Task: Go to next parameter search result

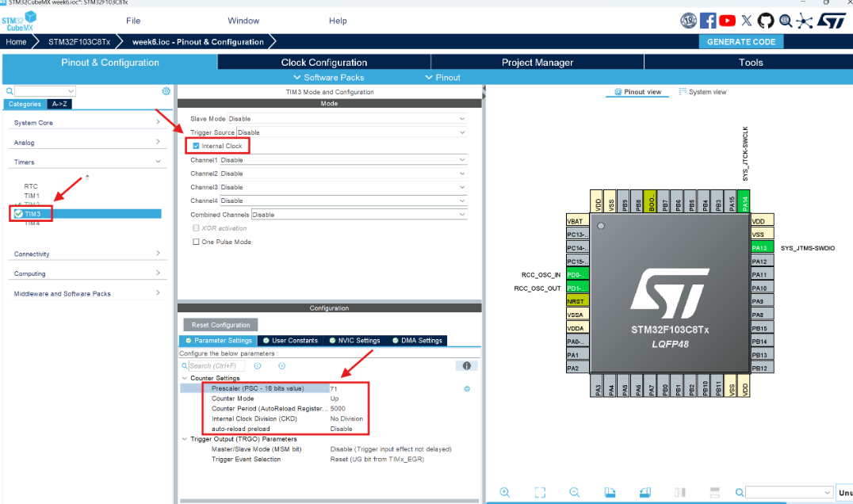Action: [281, 366]
